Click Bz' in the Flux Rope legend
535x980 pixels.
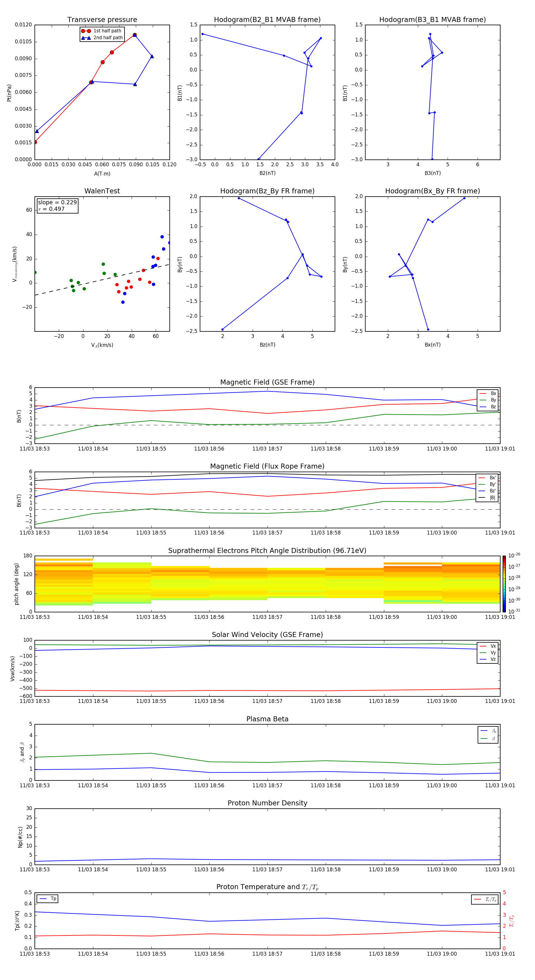coord(487,491)
